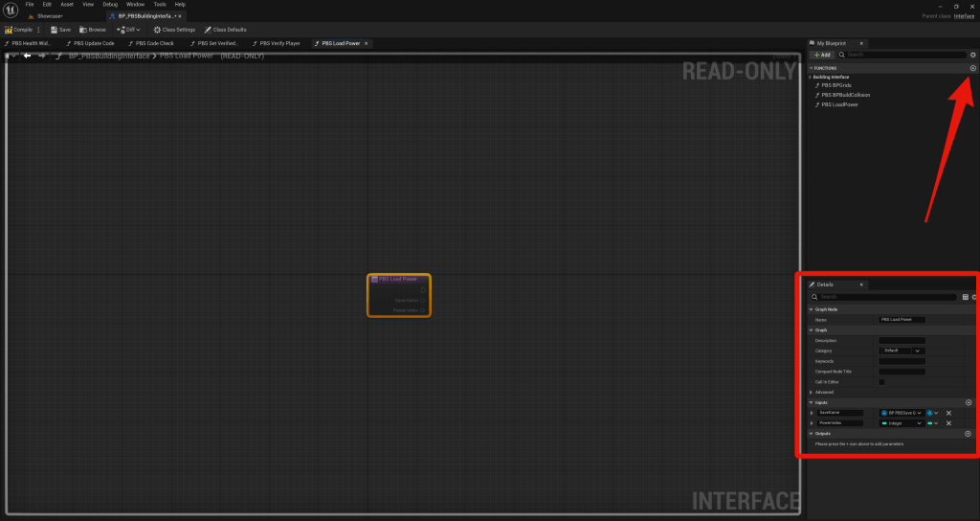Add new function with plus icon
This screenshot has height=521, width=980.
pos(972,68)
